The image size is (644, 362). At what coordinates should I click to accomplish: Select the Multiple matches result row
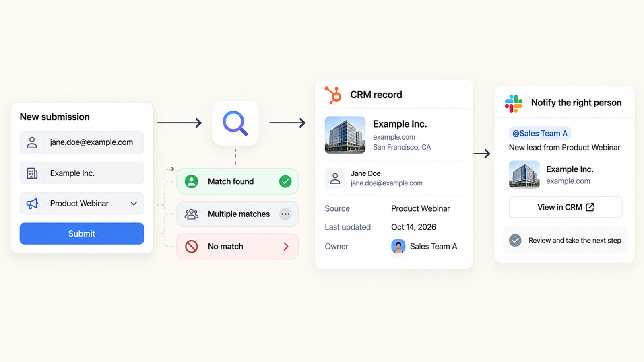237,214
